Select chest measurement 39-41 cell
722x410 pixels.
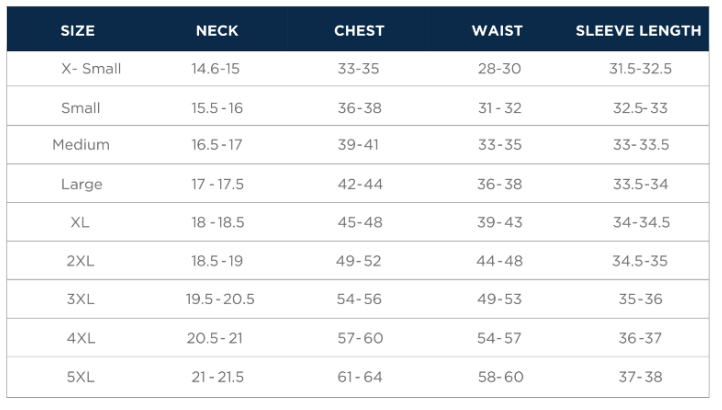tap(359, 145)
